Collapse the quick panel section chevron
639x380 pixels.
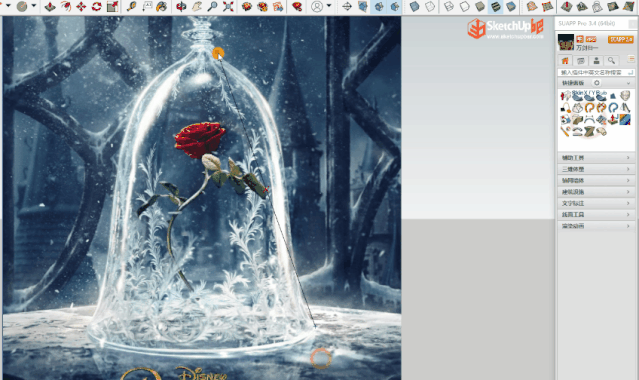click(x=628, y=83)
